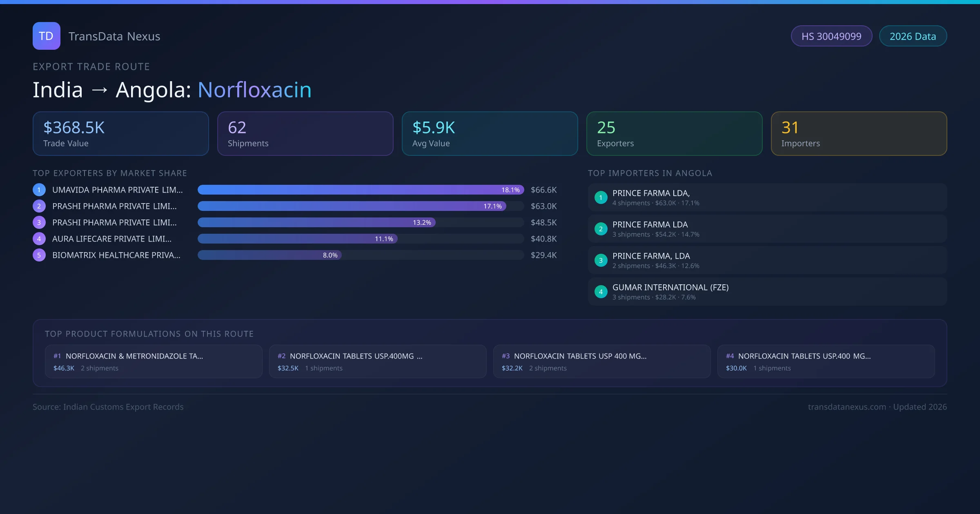Select the #4 formulation card worth $30.0K

pyautogui.click(x=826, y=361)
